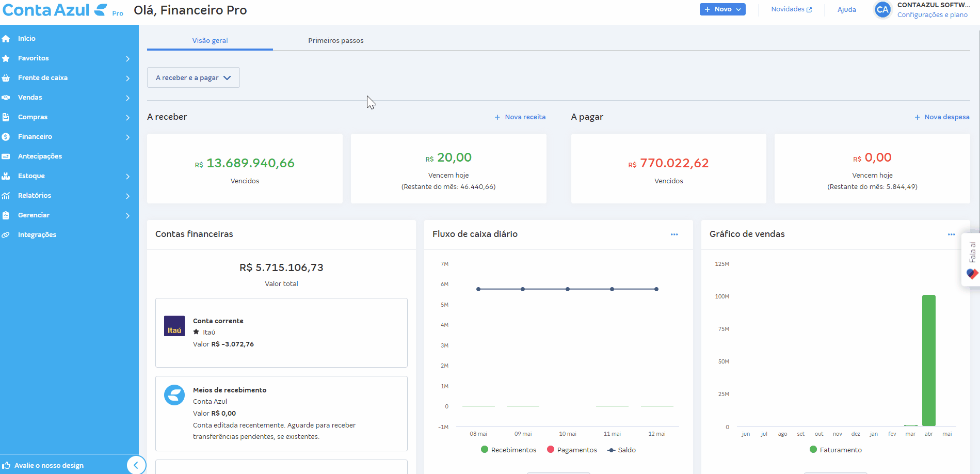Click the Gerenciar clipboard icon
980x474 pixels.
click(6, 215)
